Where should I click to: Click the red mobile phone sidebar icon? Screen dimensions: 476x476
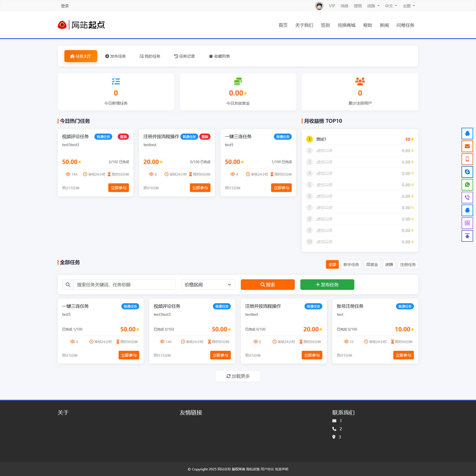pos(467,159)
